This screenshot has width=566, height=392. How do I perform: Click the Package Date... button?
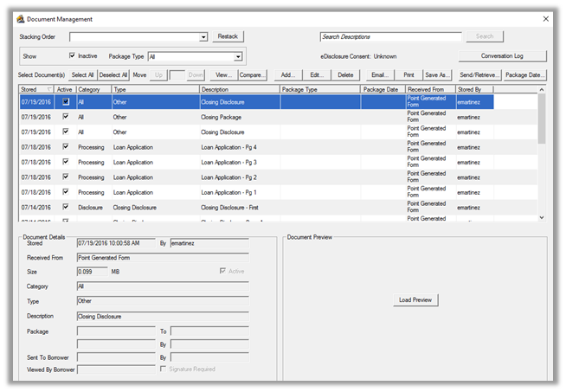pos(524,75)
